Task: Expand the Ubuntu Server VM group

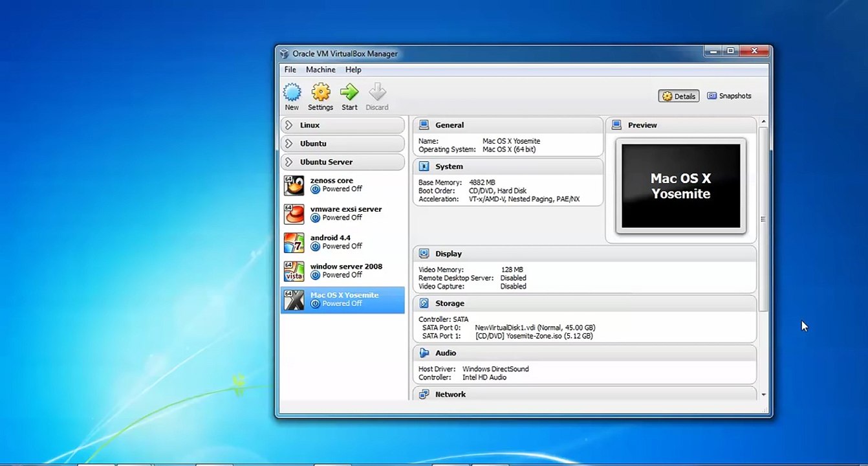Action: (x=289, y=162)
